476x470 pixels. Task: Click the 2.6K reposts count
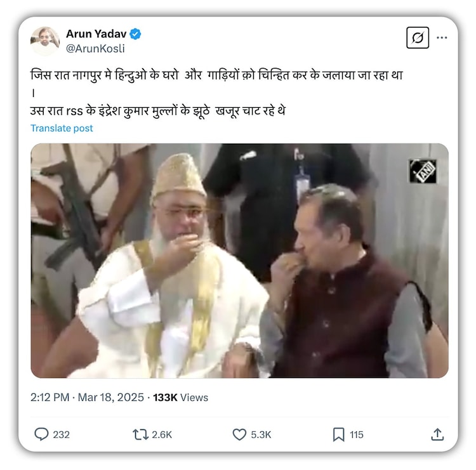click(161, 435)
